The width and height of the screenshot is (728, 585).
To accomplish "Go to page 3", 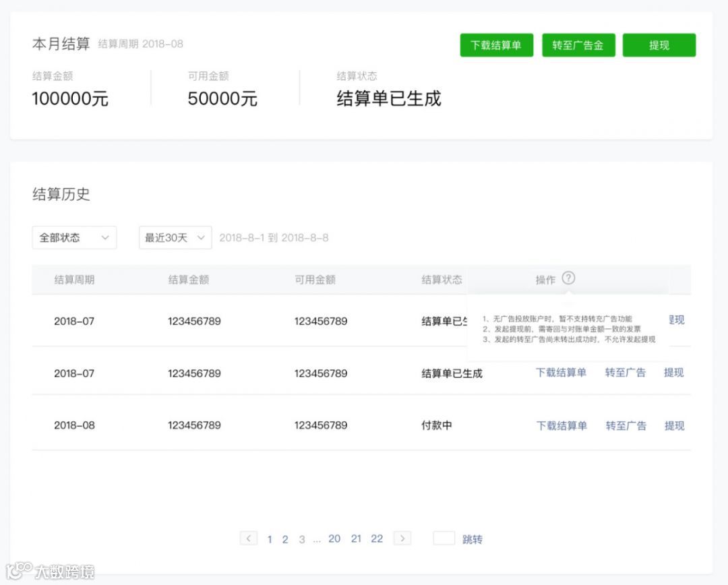I will [302, 539].
